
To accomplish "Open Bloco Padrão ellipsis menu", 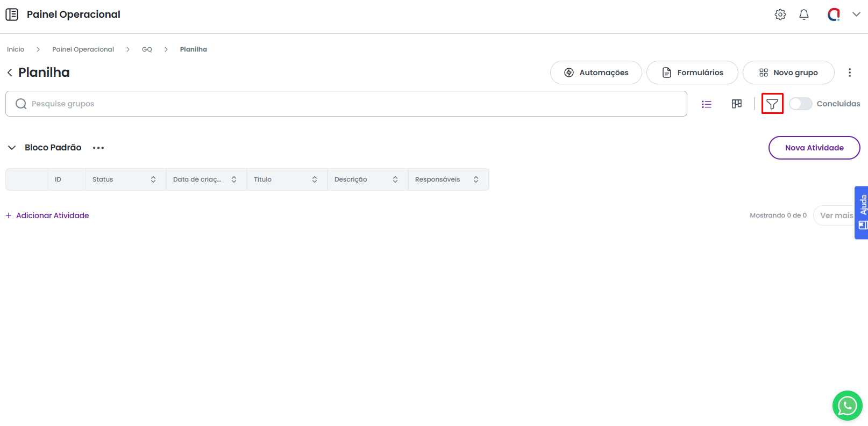I will pos(98,148).
